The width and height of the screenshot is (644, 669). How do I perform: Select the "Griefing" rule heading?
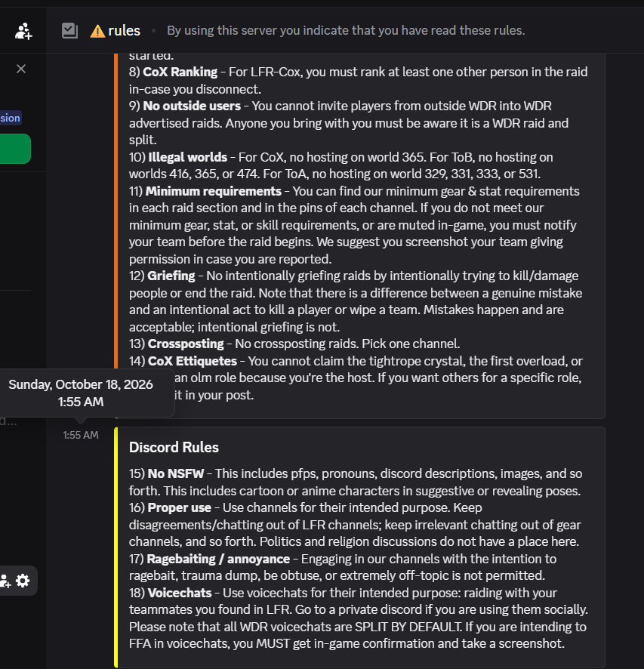(x=171, y=276)
